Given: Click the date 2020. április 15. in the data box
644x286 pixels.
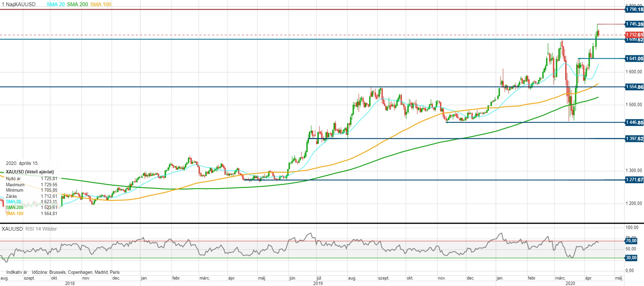Looking at the screenshot, I should (22, 163).
